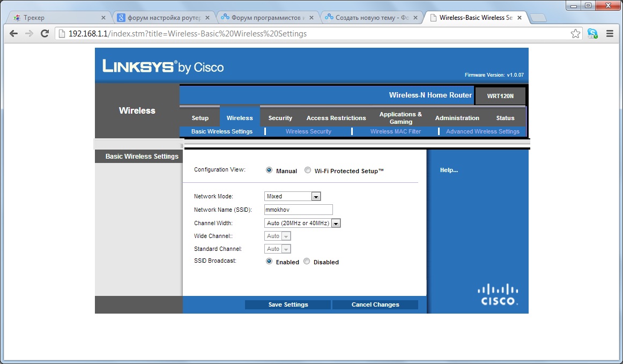Screen dimensions: 623x364
Task: Click the WRT120N model label
Action: coord(500,96)
